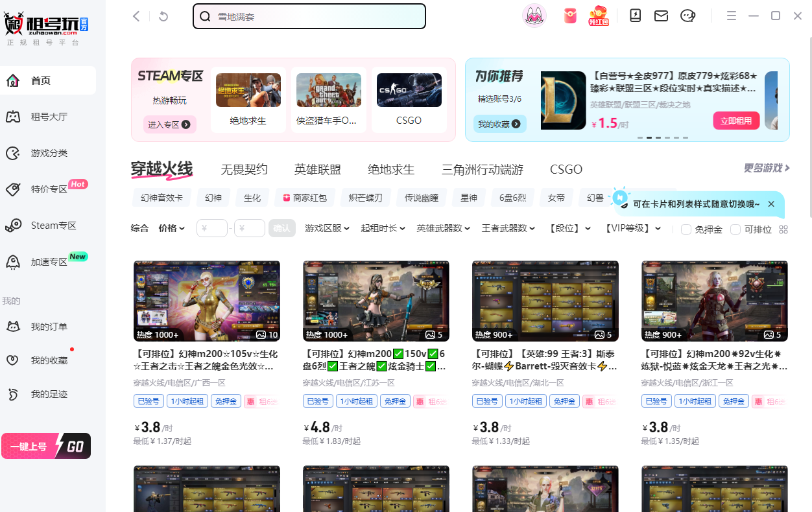Switch to the 英雄联盟 game tab
The height and width of the screenshot is (512, 812).
317,170
